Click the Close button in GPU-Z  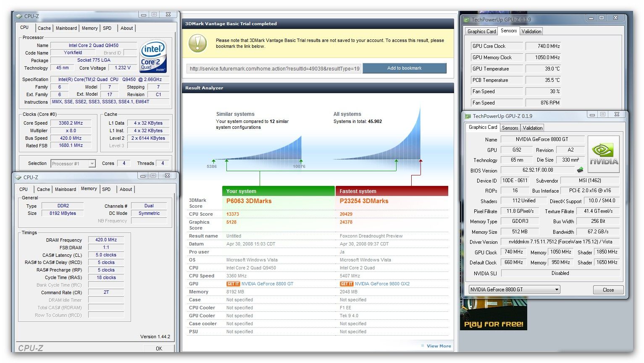(x=608, y=290)
